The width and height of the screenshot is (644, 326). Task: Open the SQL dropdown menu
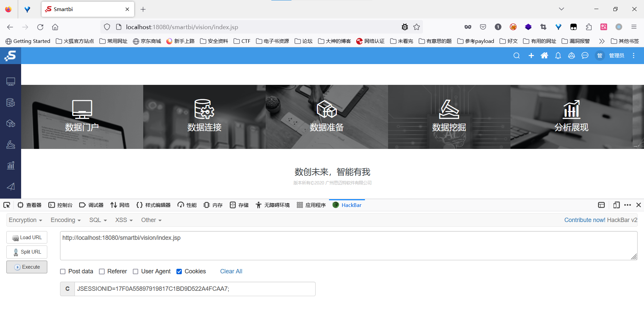point(98,220)
